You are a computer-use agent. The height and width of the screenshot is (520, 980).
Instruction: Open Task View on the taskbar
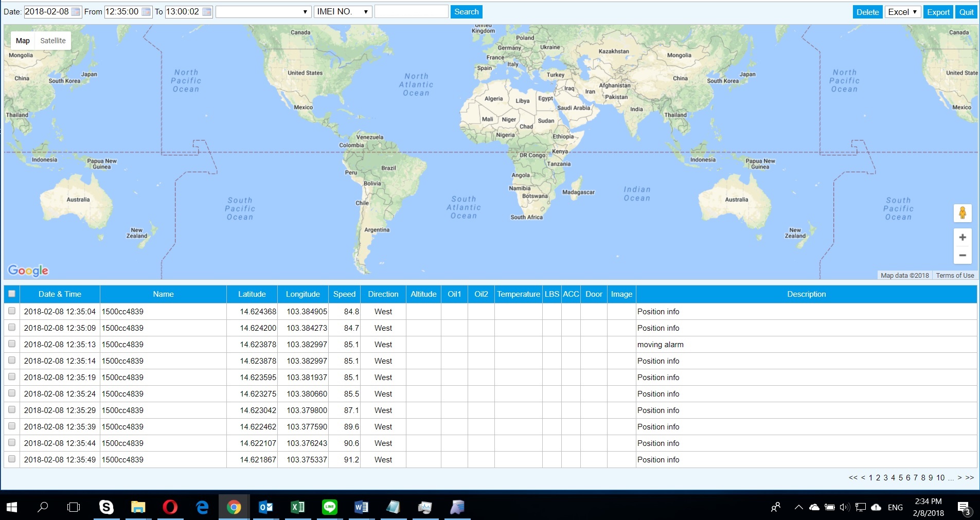click(x=74, y=507)
